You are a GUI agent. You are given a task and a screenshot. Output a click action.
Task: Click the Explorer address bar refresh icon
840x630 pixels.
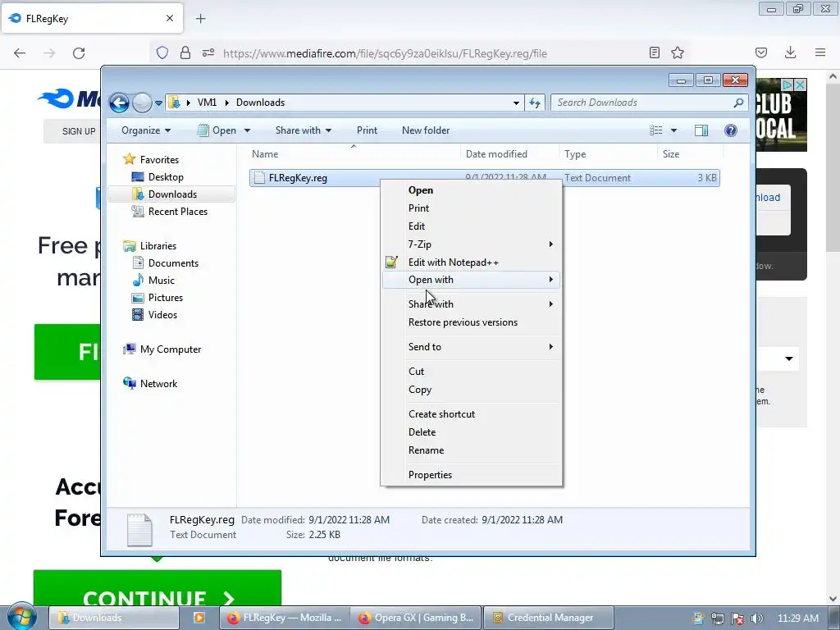535,103
